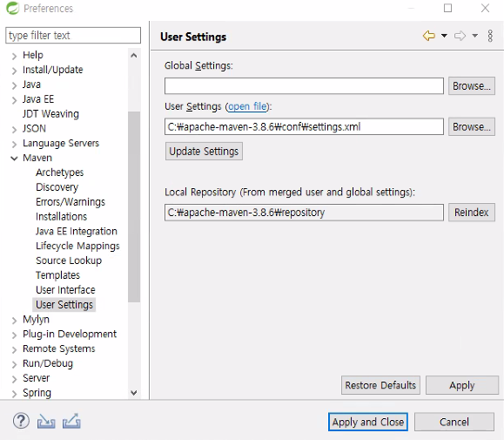Click the export preferences icon
Screen dimensions: 504x440
[71, 421]
